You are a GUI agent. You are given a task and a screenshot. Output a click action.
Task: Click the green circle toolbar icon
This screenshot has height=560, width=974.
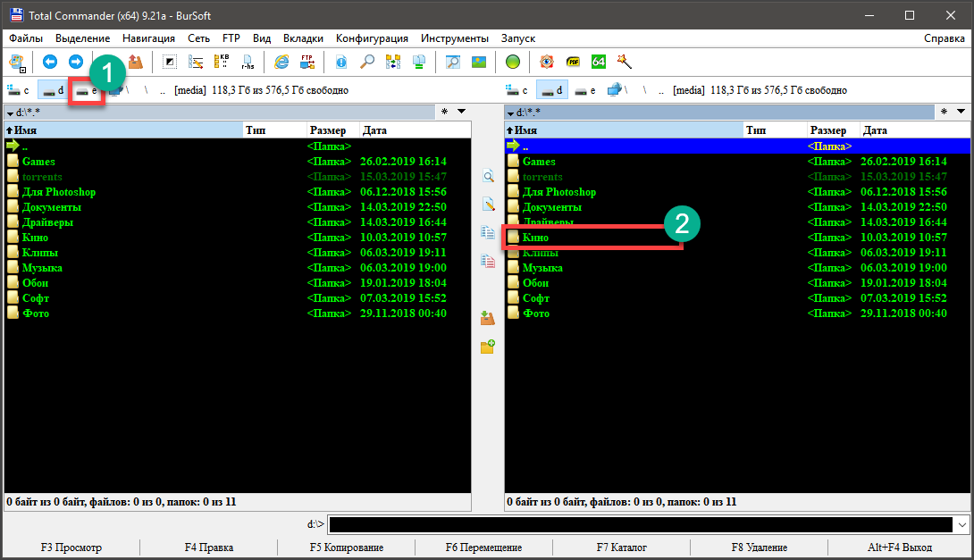[x=512, y=62]
